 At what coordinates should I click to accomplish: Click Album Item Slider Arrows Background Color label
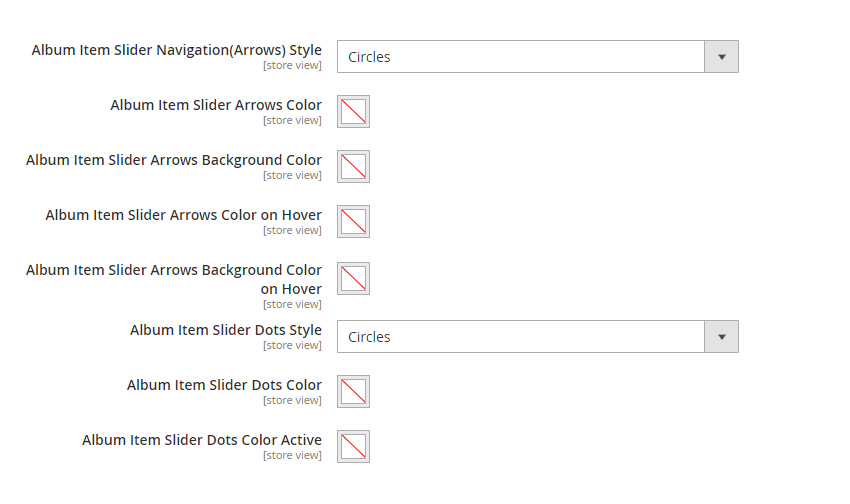(174, 160)
